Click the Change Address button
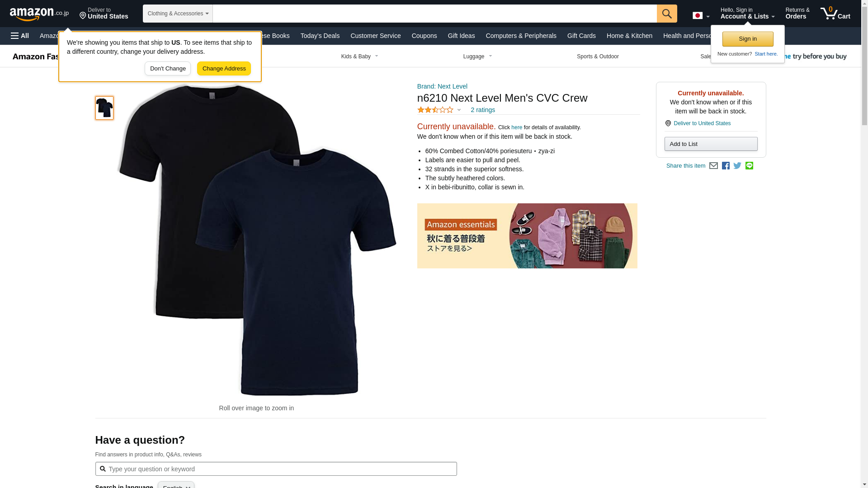This screenshot has width=868, height=488. (x=224, y=69)
